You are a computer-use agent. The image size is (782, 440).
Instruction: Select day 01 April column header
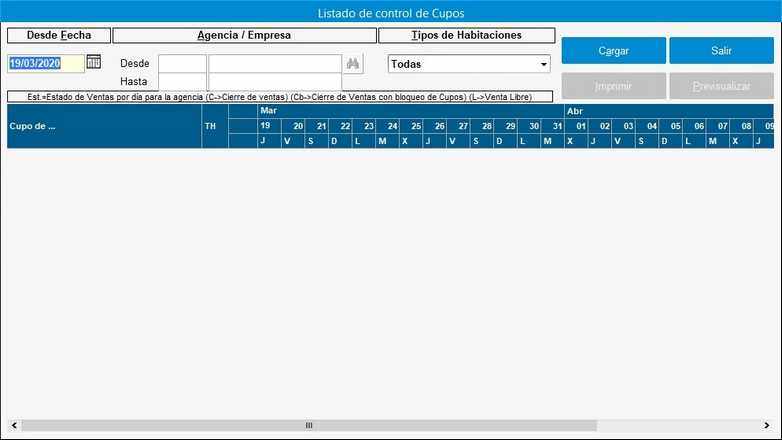point(577,126)
